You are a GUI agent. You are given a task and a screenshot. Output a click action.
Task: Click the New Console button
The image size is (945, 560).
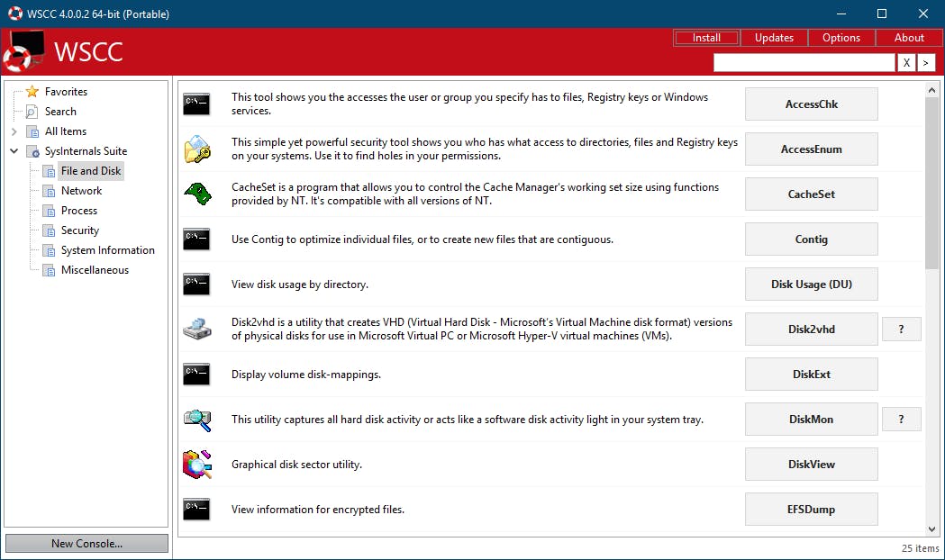(86, 543)
